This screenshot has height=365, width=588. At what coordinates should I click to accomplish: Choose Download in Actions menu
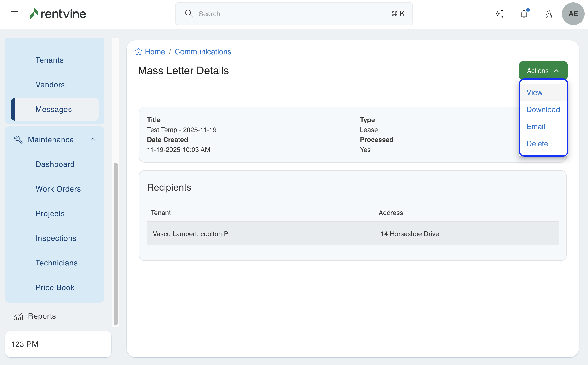point(543,109)
